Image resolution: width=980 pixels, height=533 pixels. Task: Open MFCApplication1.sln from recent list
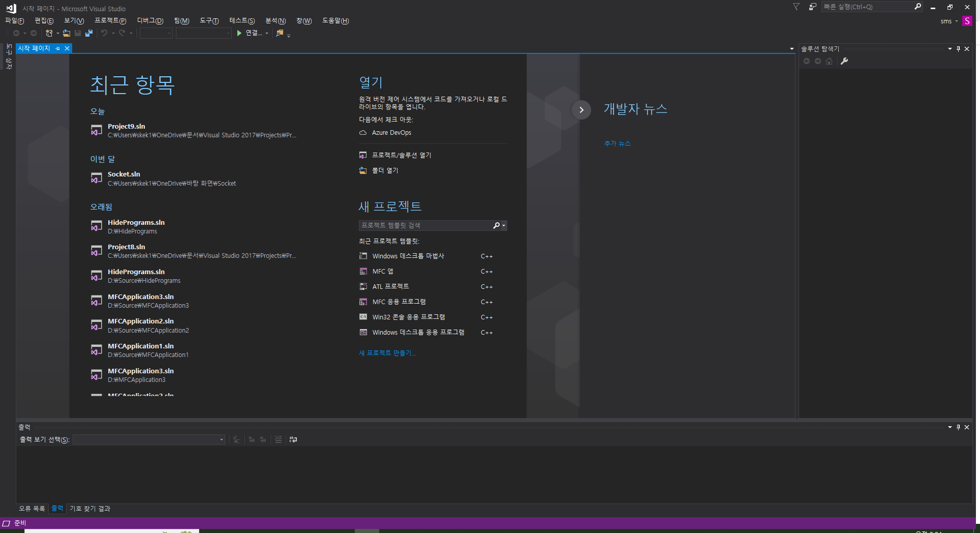(140, 350)
